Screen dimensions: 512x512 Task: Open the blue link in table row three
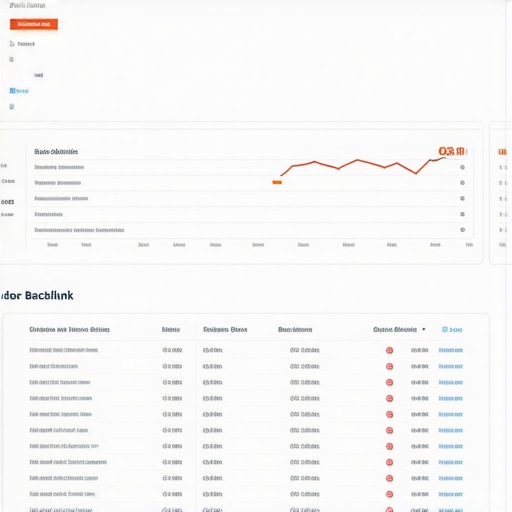coord(451,382)
